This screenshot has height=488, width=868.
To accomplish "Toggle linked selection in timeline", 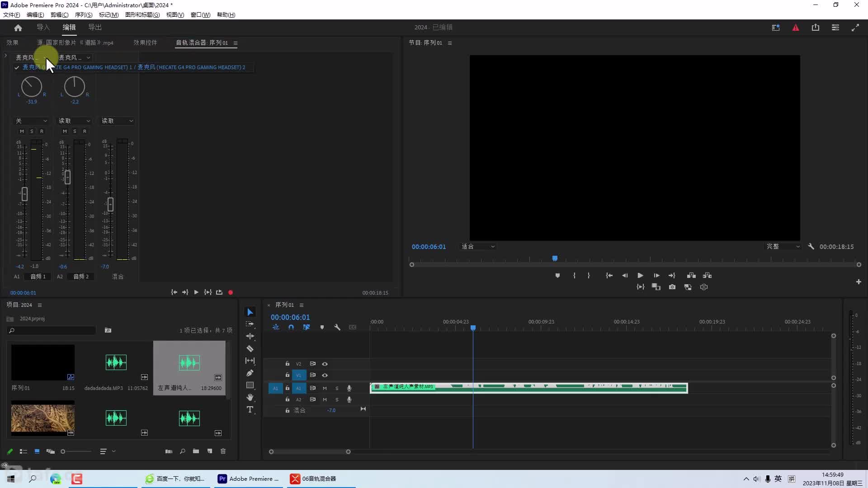I will [307, 327].
